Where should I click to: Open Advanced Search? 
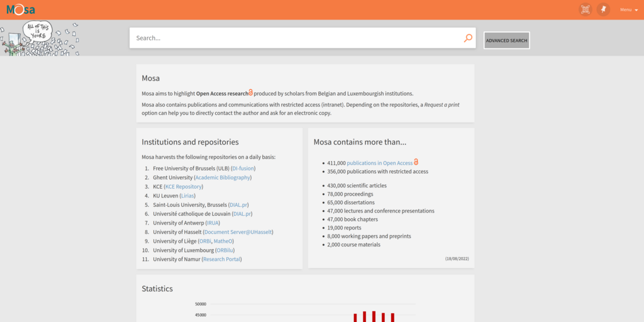(506, 41)
